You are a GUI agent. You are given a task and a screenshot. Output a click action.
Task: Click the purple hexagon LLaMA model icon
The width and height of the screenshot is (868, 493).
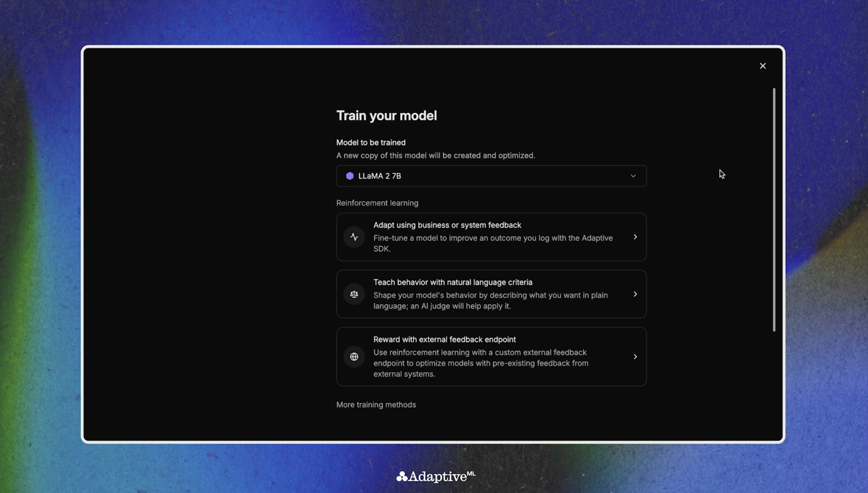[349, 176]
